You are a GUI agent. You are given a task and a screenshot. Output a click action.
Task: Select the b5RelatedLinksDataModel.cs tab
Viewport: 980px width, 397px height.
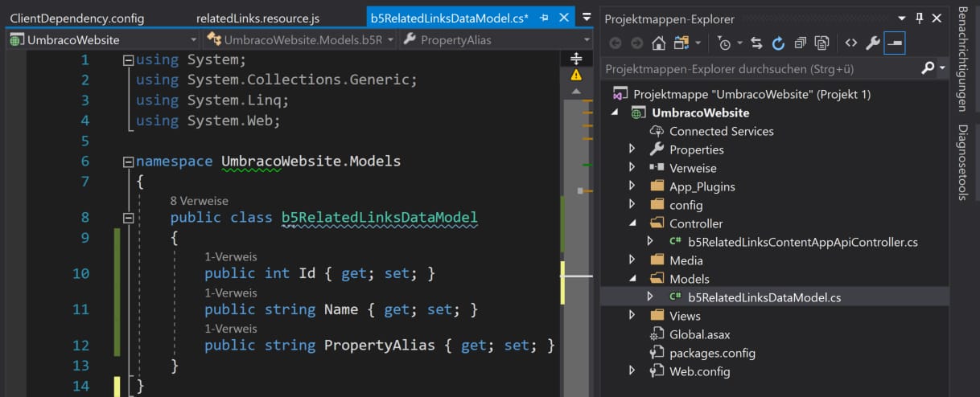pyautogui.click(x=449, y=18)
